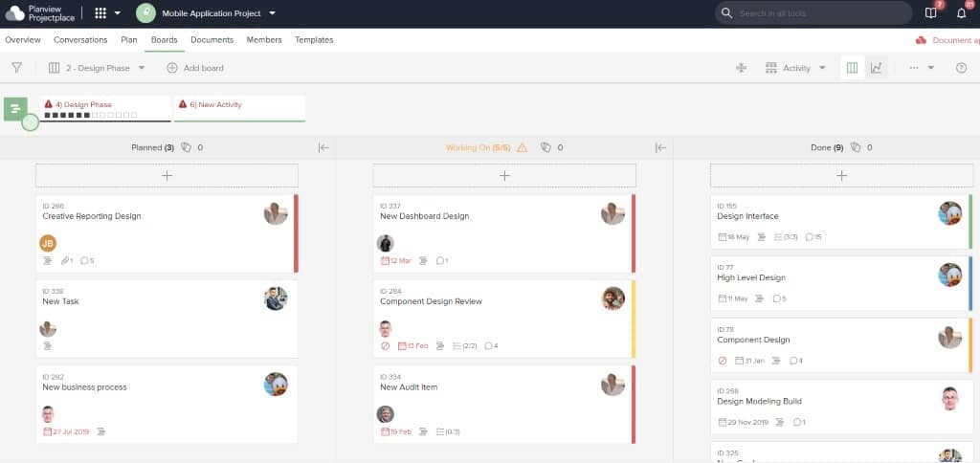Viewport: 980px width, 463px height.
Task: Click the search in all tools field
Action: point(813,13)
